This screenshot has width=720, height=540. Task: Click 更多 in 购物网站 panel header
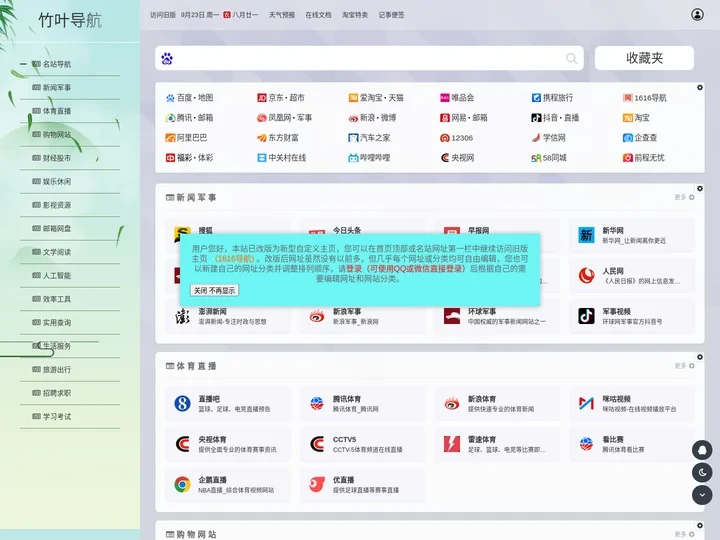point(684,534)
